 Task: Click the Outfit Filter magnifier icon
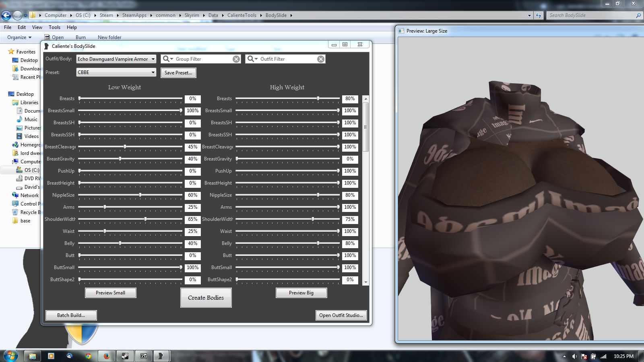click(251, 59)
